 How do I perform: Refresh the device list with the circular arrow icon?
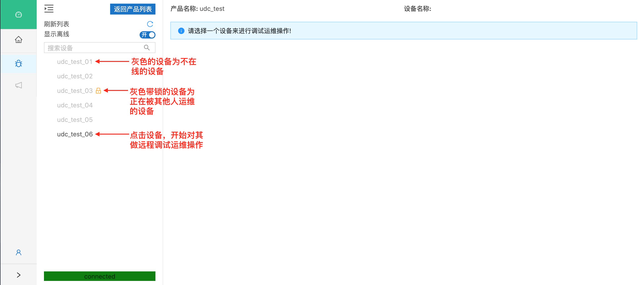(x=150, y=24)
